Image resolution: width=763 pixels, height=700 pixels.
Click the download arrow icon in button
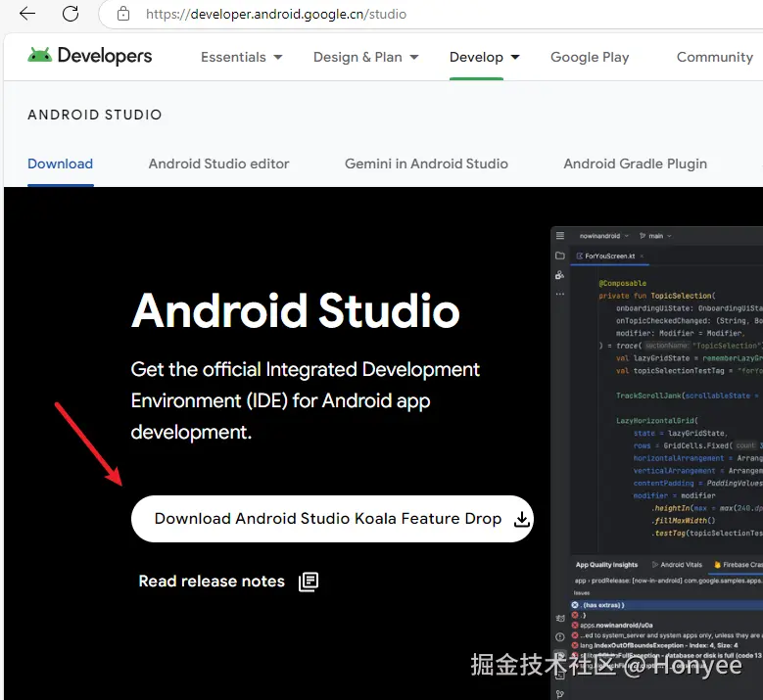point(522,519)
